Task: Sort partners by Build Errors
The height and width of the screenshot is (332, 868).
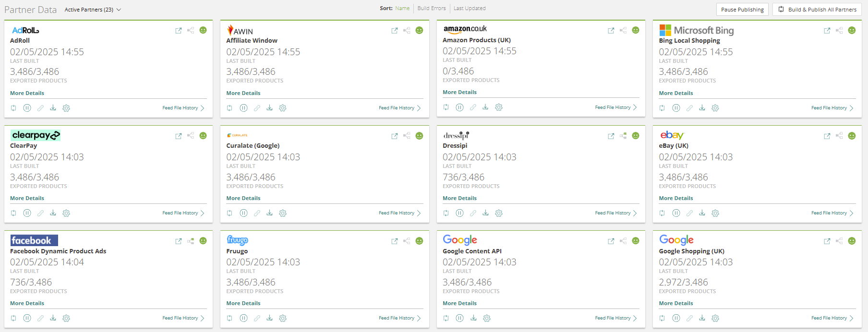Action: tap(432, 8)
